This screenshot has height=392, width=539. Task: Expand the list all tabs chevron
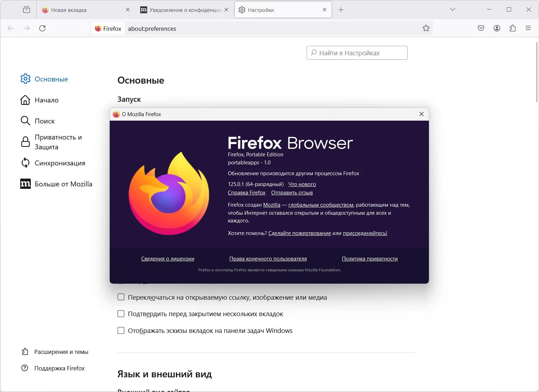[453, 9]
